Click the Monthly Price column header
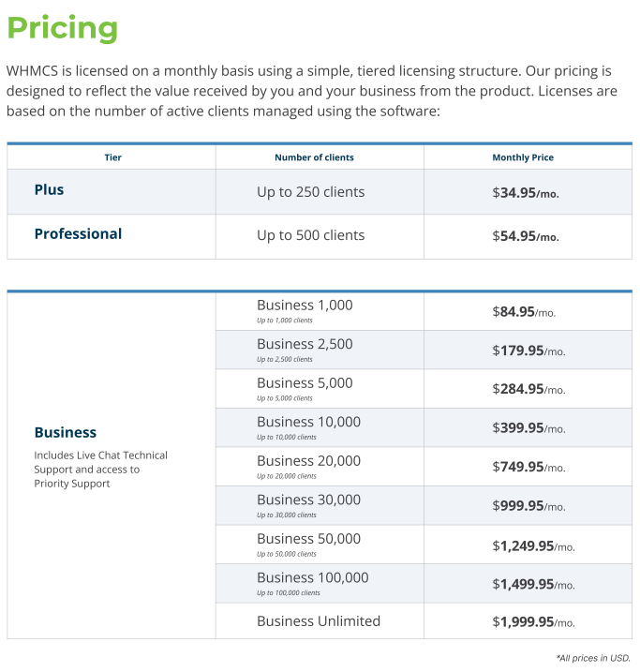This screenshot has width=640, height=672. click(x=523, y=157)
